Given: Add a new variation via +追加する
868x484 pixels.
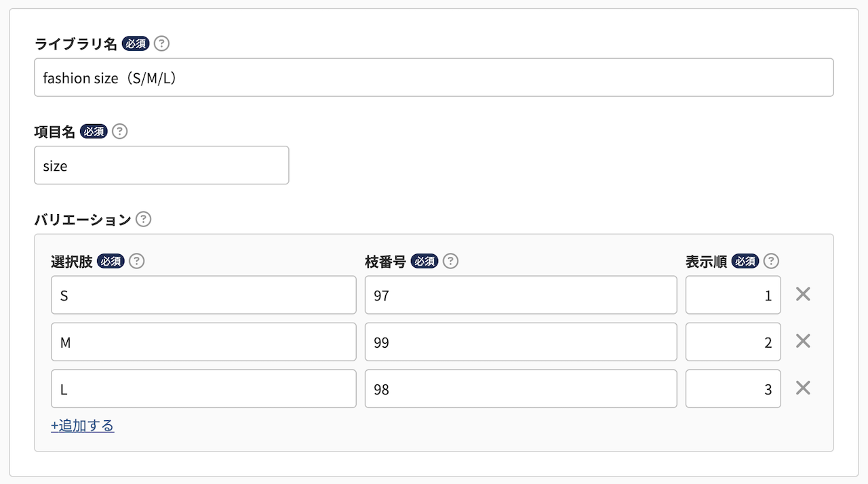Looking at the screenshot, I should [x=83, y=426].
